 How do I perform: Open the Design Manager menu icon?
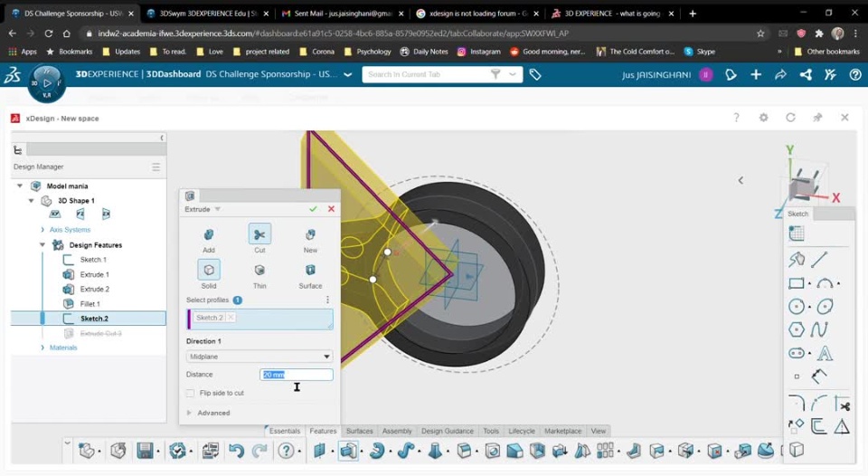[x=156, y=167]
